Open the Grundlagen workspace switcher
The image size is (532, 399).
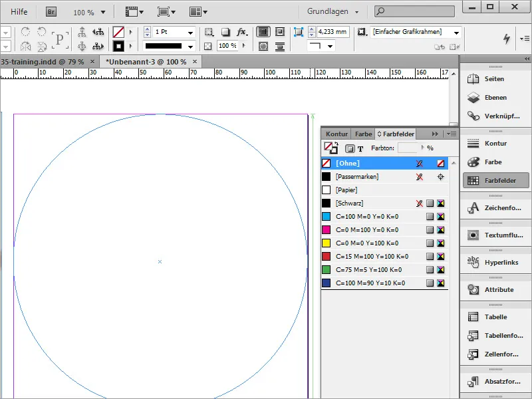click(x=332, y=11)
